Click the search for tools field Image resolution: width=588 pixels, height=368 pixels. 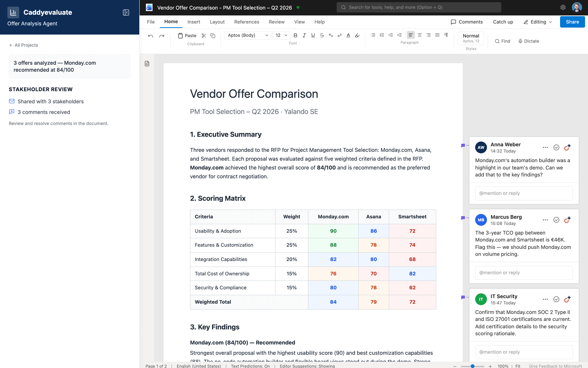419,7
